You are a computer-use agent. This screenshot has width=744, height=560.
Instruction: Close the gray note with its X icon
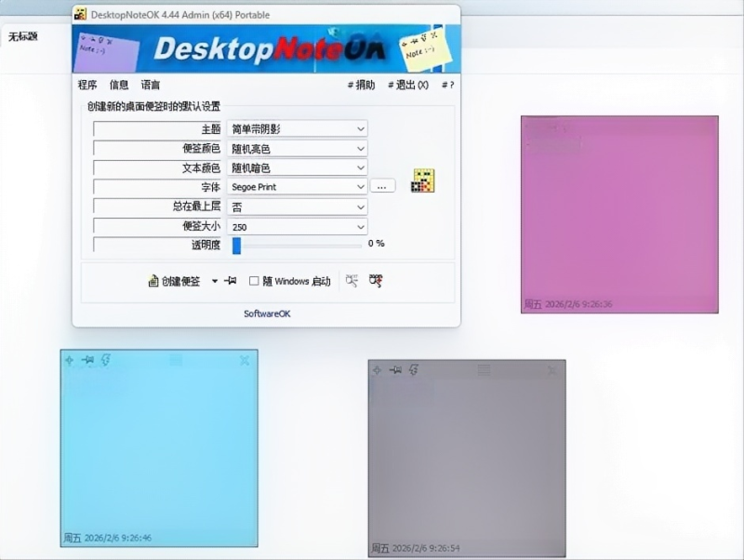pyautogui.click(x=552, y=370)
